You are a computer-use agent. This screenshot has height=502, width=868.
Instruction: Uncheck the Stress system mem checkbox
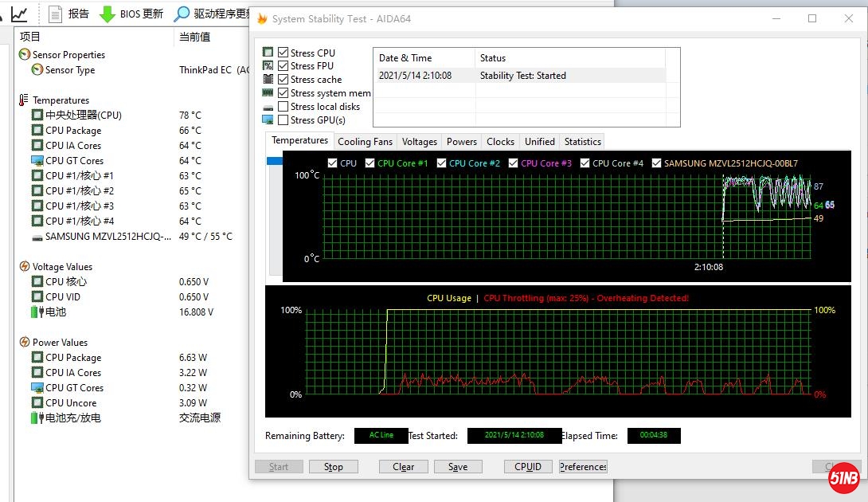click(283, 92)
